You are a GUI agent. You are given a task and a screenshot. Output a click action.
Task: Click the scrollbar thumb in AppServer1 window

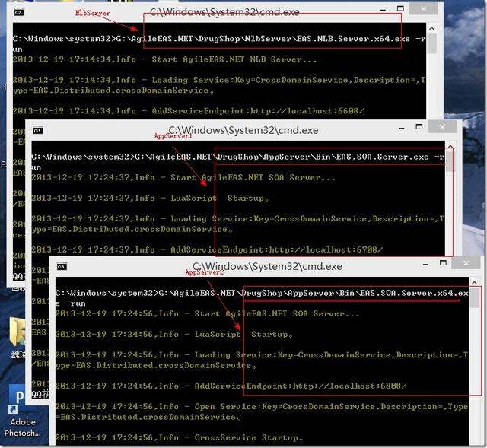tap(450, 161)
